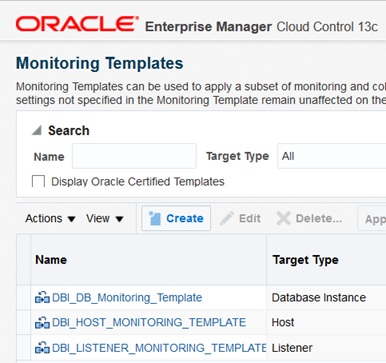The image size is (386, 363).
Task: Click row selector for DBI_DB_Monitoring_Template
Action: pos(23,297)
